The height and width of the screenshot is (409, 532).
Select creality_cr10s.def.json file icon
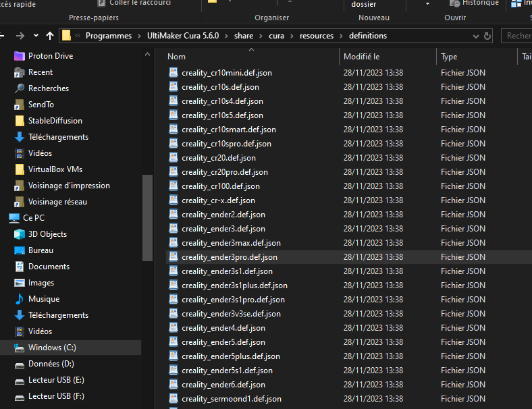point(174,87)
